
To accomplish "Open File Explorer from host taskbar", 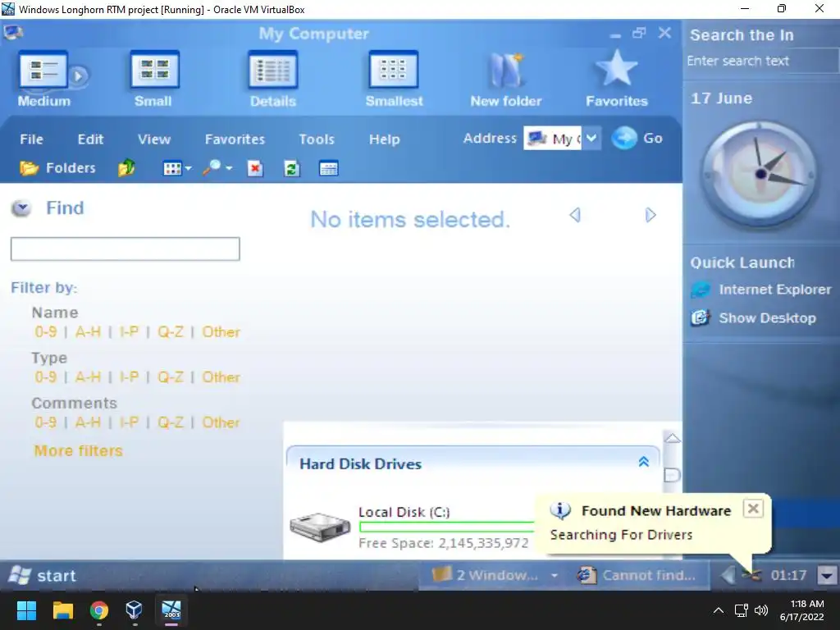I will (62, 610).
